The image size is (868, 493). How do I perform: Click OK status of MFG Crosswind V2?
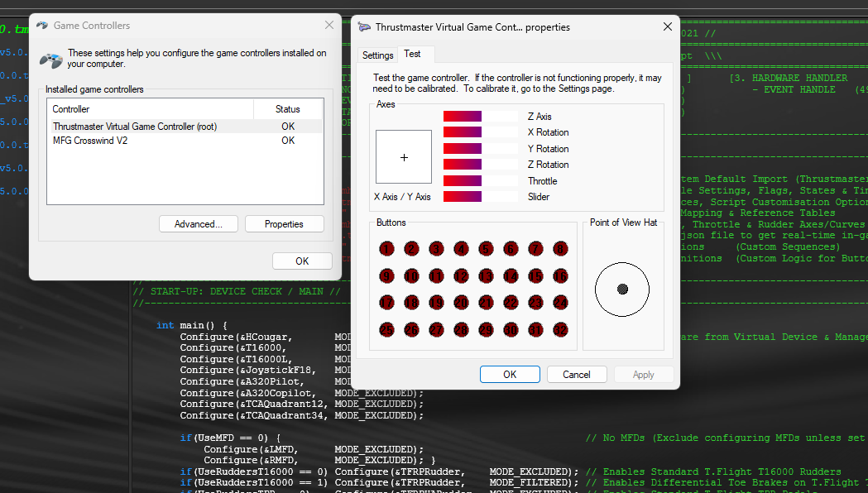[x=288, y=141]
